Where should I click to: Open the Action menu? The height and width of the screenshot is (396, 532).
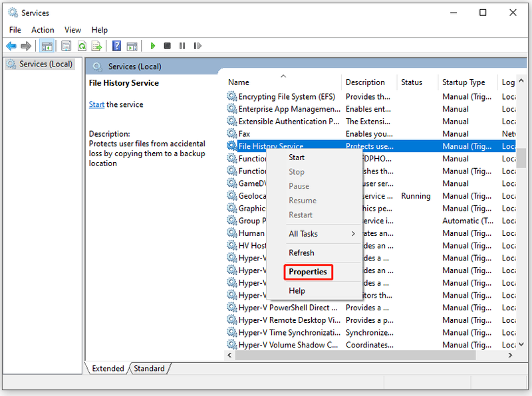point(43,30)
